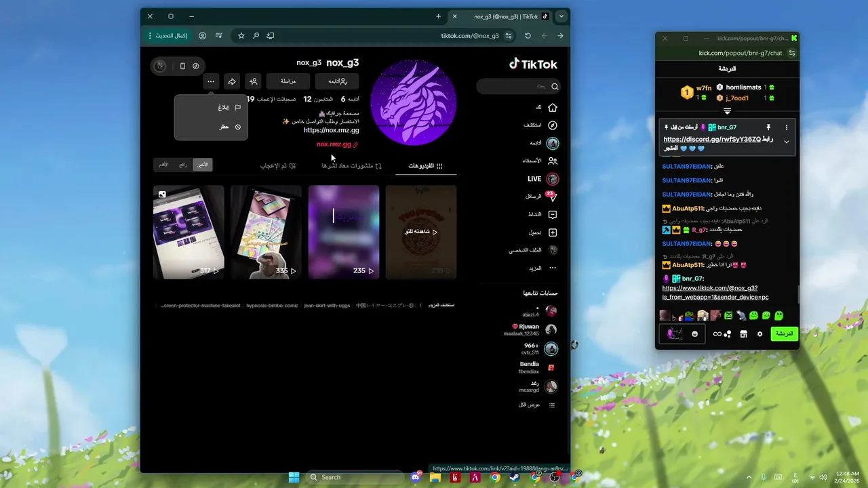
Task: Open Discord from the taskbar
Action: (415, 477)
